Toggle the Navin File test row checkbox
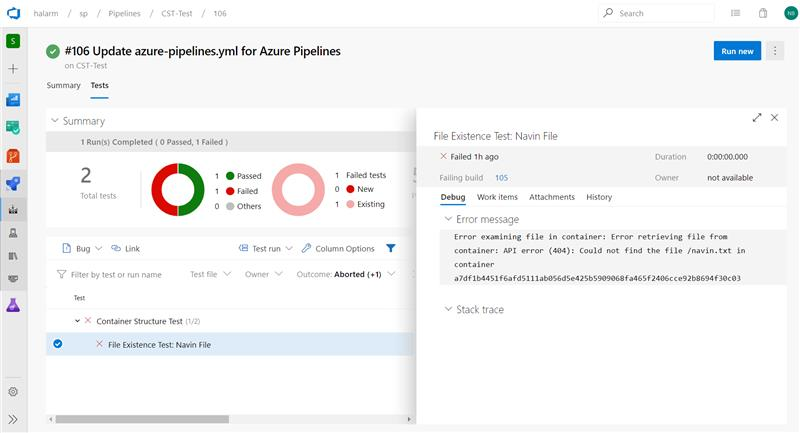The image size is (800, 433). coord(58,344)
